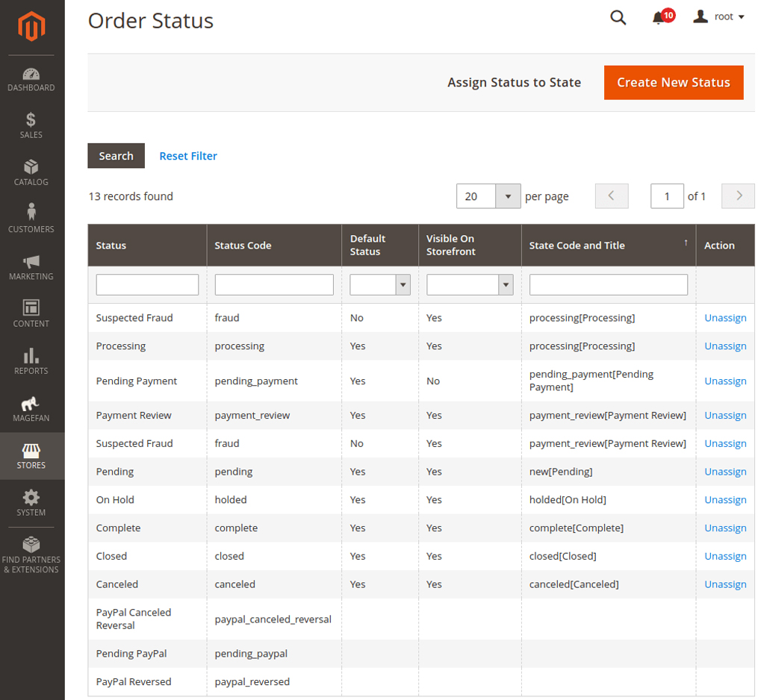Focus the State Code and Title filter input

(609, 285)
